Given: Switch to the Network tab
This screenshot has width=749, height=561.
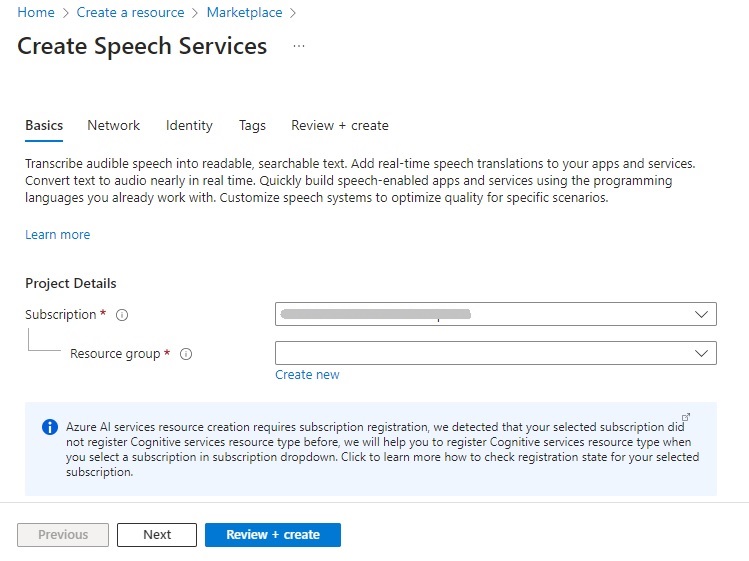Looking at the screenshot, I should pos(113,126).
